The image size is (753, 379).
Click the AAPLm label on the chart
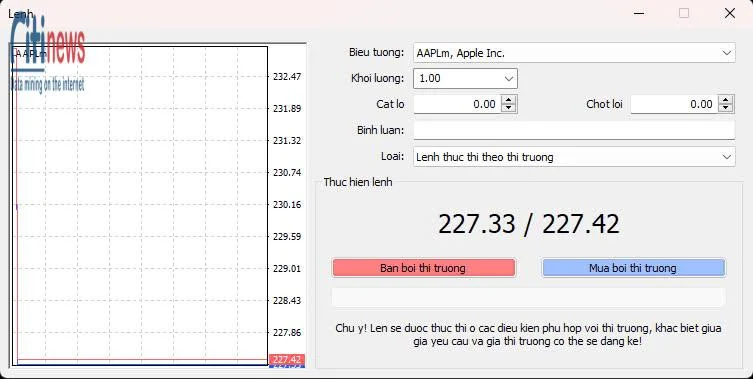(30, 53)
